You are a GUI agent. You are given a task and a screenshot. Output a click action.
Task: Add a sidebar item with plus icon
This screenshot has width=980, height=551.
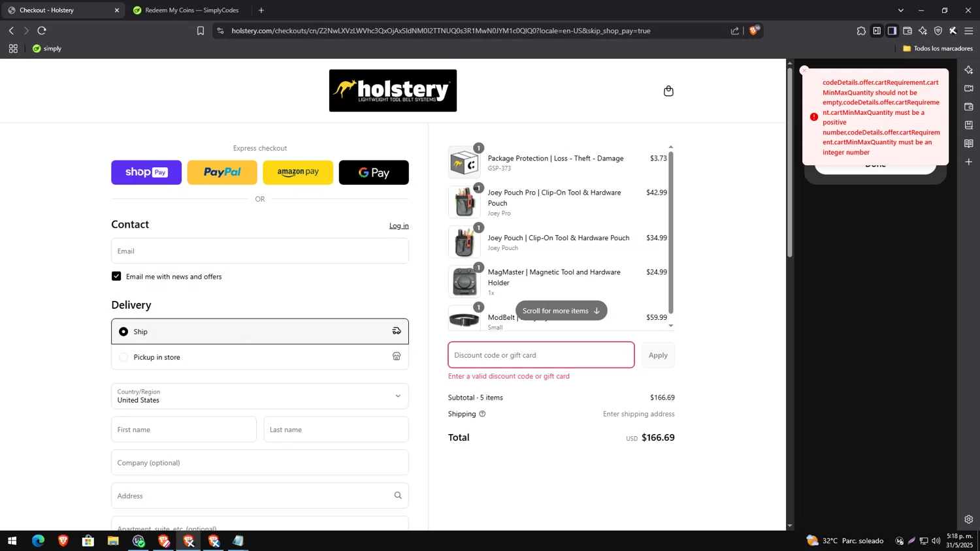(969, 161)
